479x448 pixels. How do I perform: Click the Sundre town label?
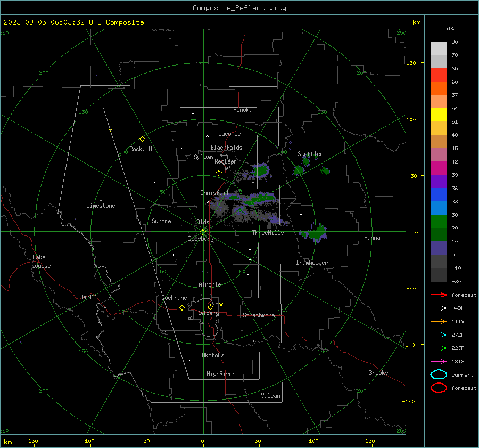[161, 221]
